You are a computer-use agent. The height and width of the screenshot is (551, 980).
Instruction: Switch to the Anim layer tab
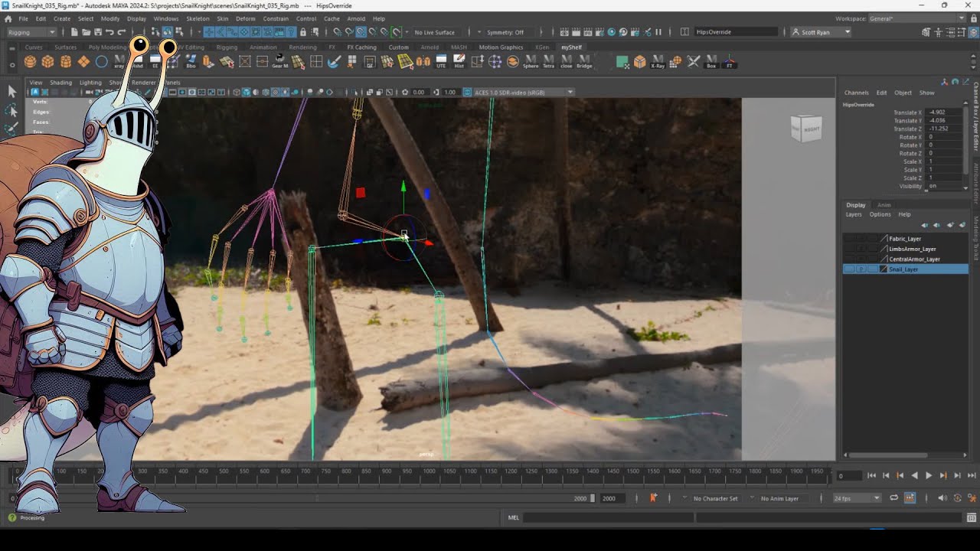[x=884, y=205]
